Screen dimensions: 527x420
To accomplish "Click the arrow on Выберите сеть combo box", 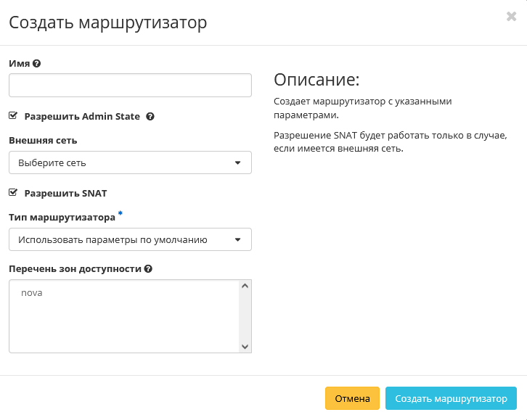I will (x=237, y=162).
